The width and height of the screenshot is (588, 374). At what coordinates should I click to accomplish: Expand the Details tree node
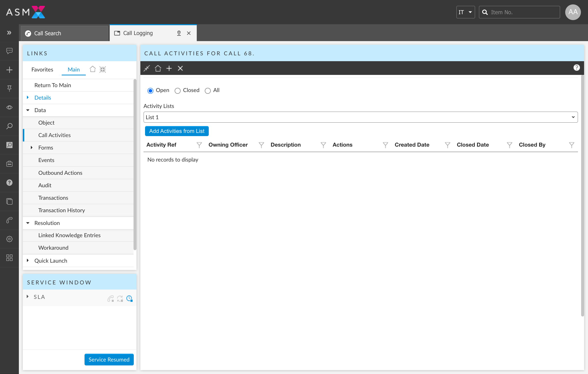(x=28, y=97)
